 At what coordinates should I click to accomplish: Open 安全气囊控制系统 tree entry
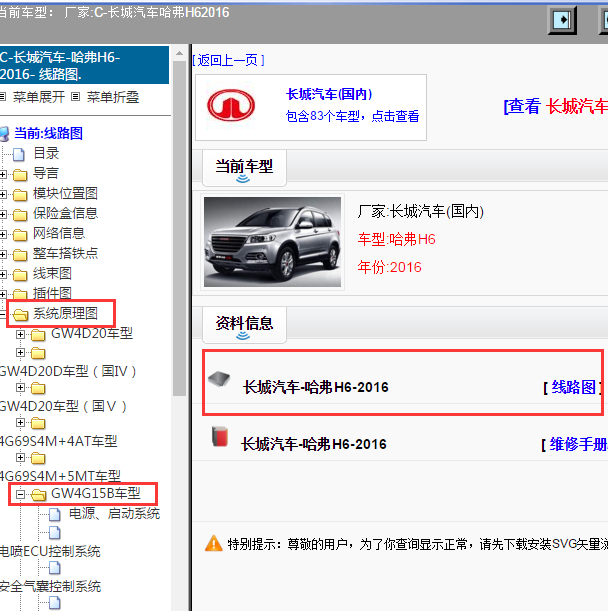tap(50, 586)
